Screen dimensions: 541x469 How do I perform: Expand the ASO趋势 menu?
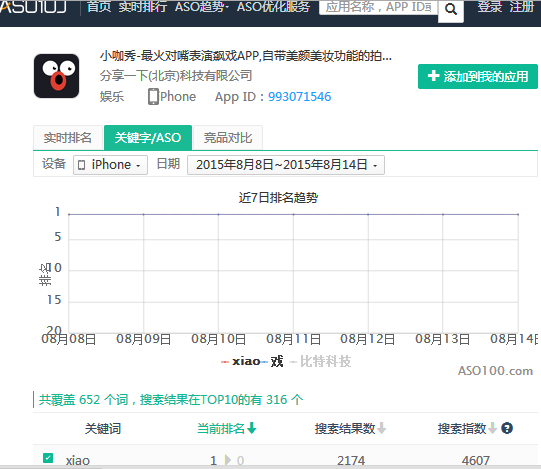point(201,7)
